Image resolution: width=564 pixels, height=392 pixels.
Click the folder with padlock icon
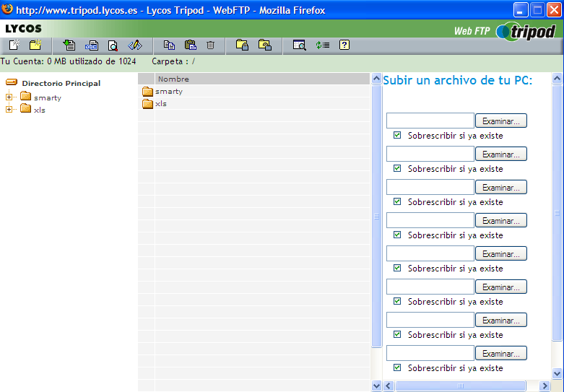tap(242, 45)
